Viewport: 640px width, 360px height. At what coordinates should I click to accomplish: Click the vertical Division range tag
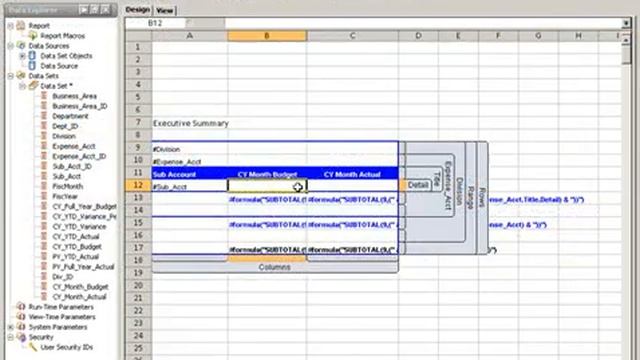460,191
